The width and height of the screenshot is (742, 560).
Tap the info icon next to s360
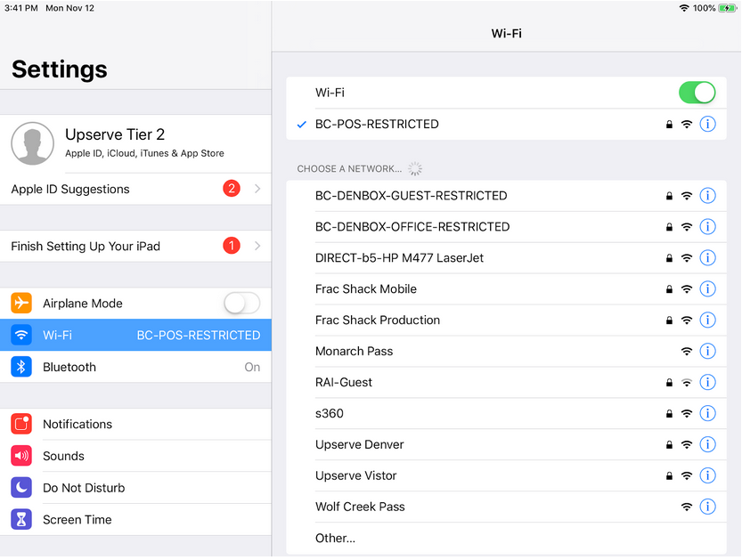coord(707,413)
